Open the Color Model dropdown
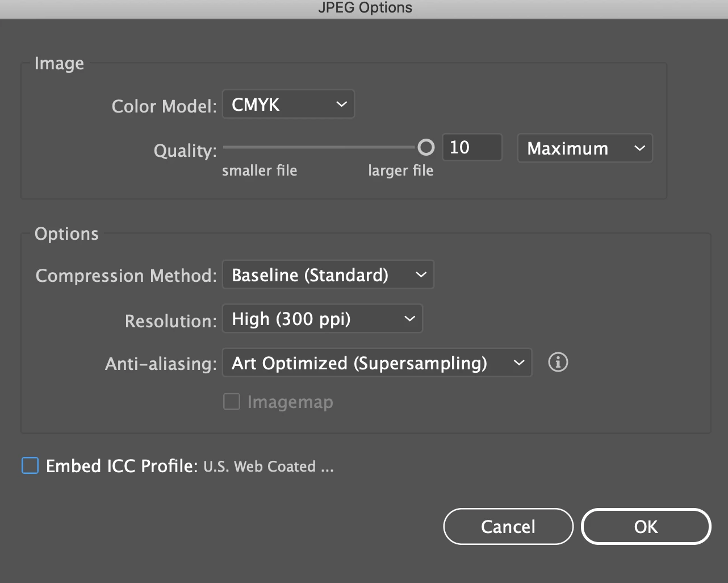The image size is (728, 583). [x=288, y=105]
